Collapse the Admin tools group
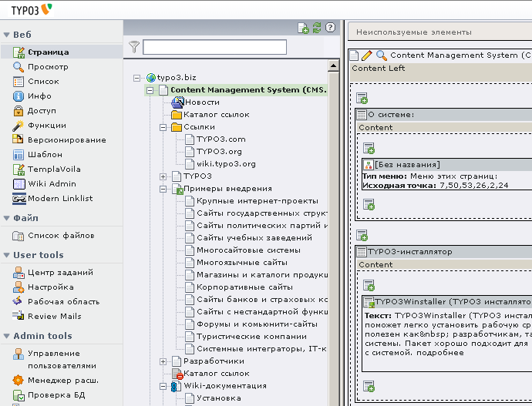The height and width of the screenshot is (406, 532). pos(6,336)
